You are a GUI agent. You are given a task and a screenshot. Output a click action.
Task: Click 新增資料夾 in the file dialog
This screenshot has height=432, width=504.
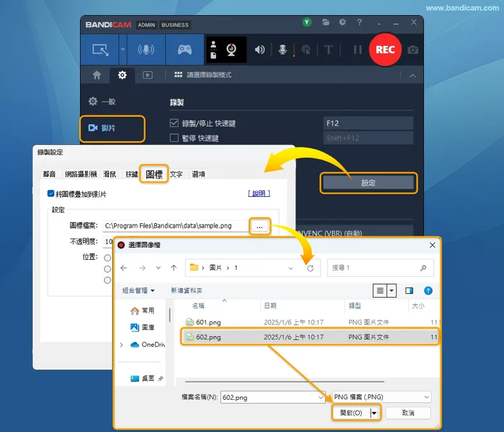186,291
